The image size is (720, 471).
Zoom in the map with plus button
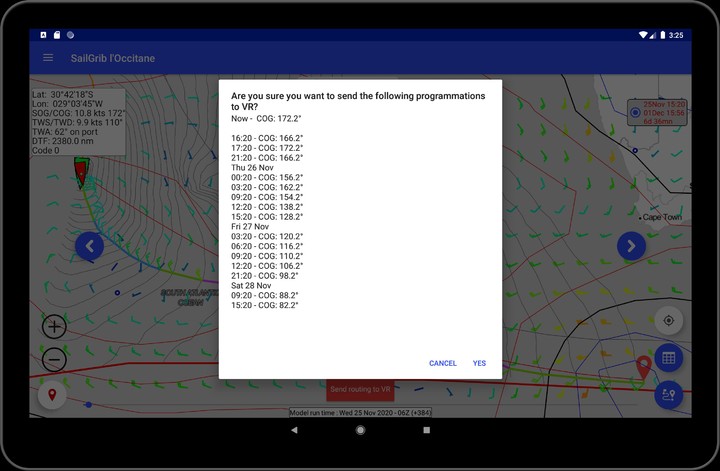[54, 327]
